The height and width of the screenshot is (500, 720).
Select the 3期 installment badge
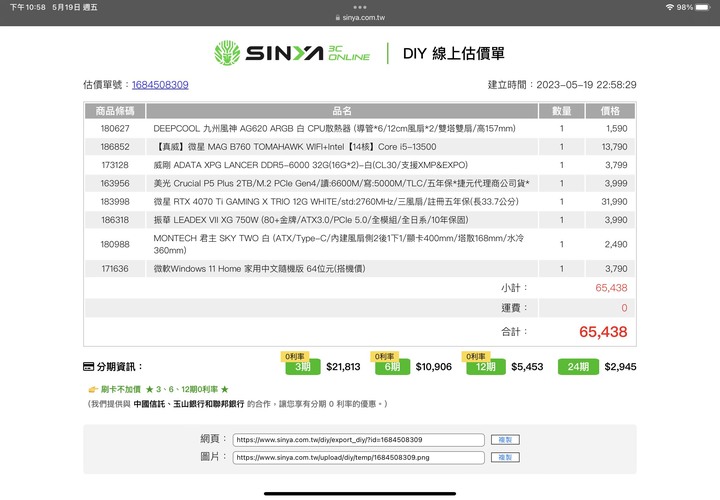303,367
